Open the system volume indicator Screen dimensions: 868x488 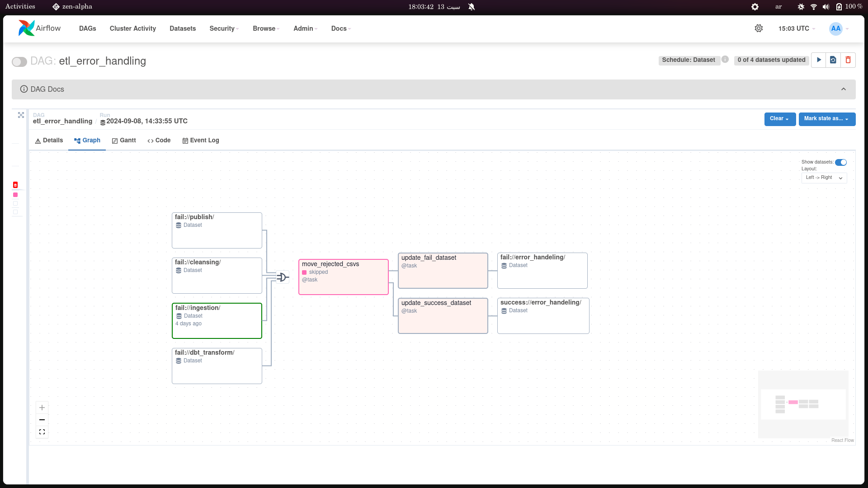pos(826,6)
